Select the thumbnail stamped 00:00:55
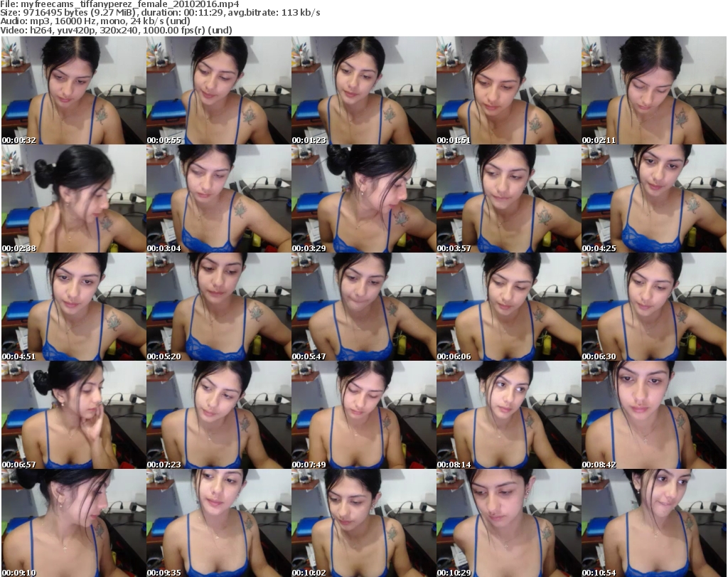Viewport: 728px width, 577px height. [x=219, y=90]
